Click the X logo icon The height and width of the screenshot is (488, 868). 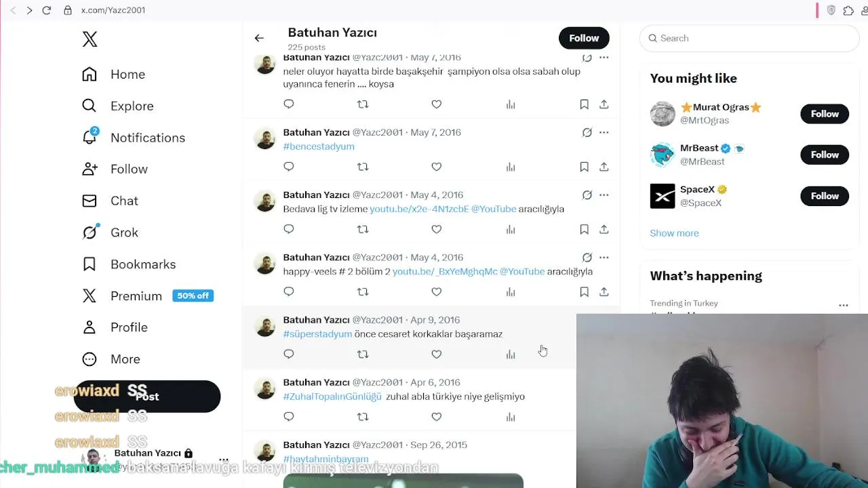[90, 39]
